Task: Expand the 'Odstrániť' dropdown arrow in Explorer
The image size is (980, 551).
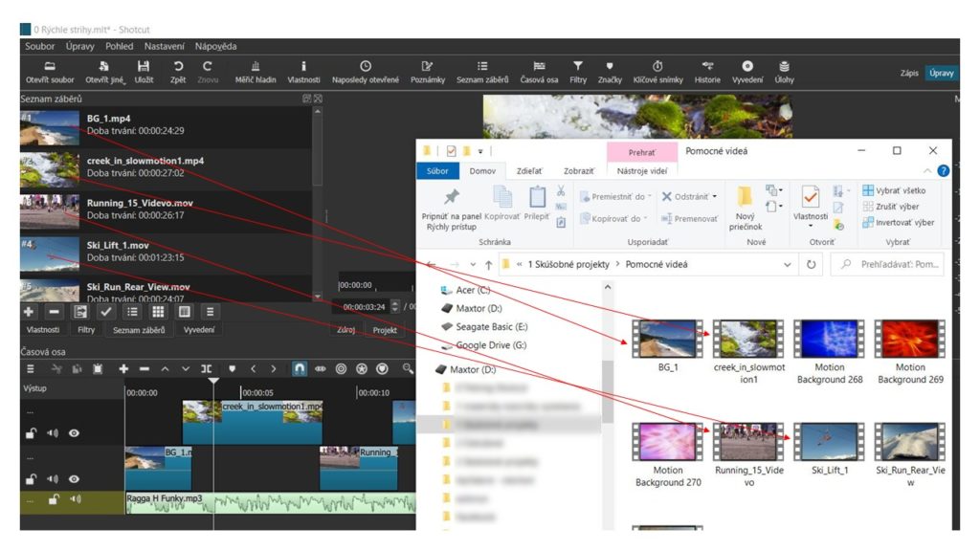Action: coord(715,197)
